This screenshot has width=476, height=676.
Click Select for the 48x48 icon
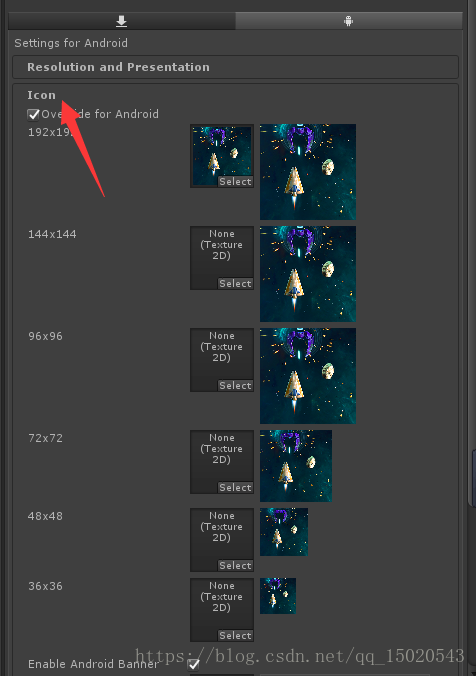pos(235,565)
